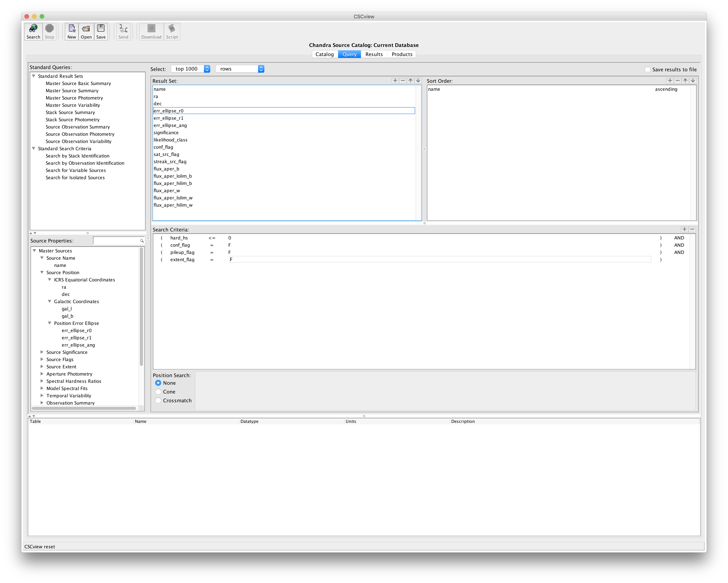Open the top 1000 dropdown
Viewport: 728px width, 583px height.
point(191,69)
